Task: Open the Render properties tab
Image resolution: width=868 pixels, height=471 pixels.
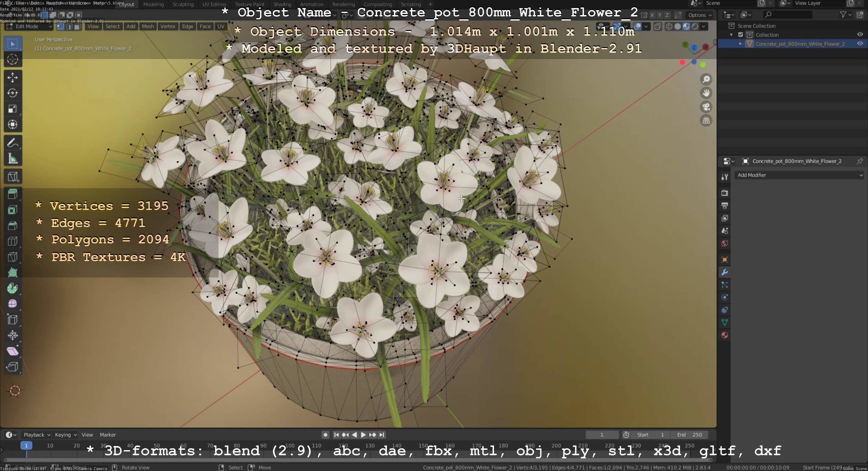Action: pos(725,193)
